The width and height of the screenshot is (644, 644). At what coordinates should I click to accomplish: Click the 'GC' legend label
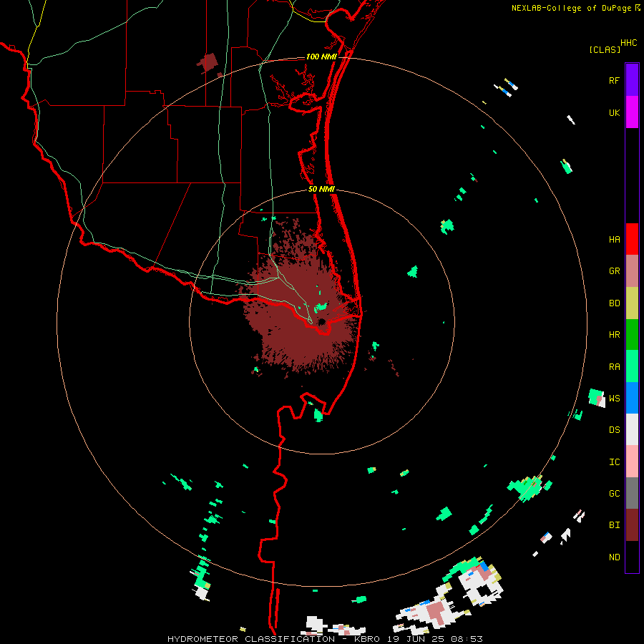614,494
